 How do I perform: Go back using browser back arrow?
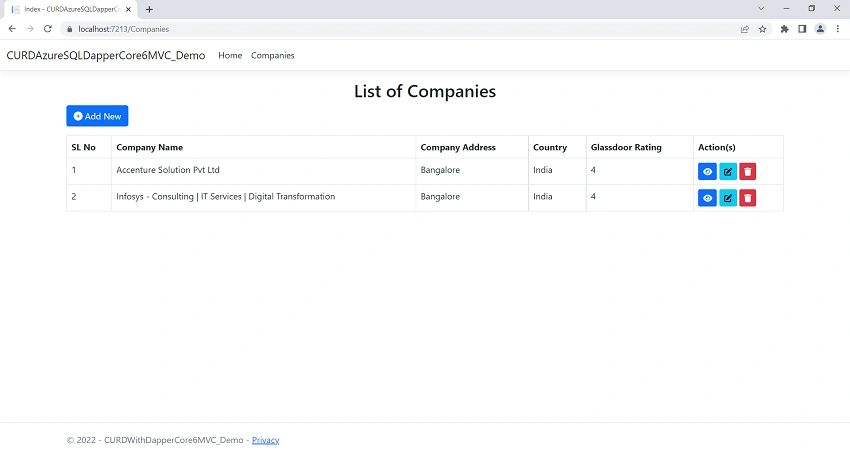coord(12,29)
